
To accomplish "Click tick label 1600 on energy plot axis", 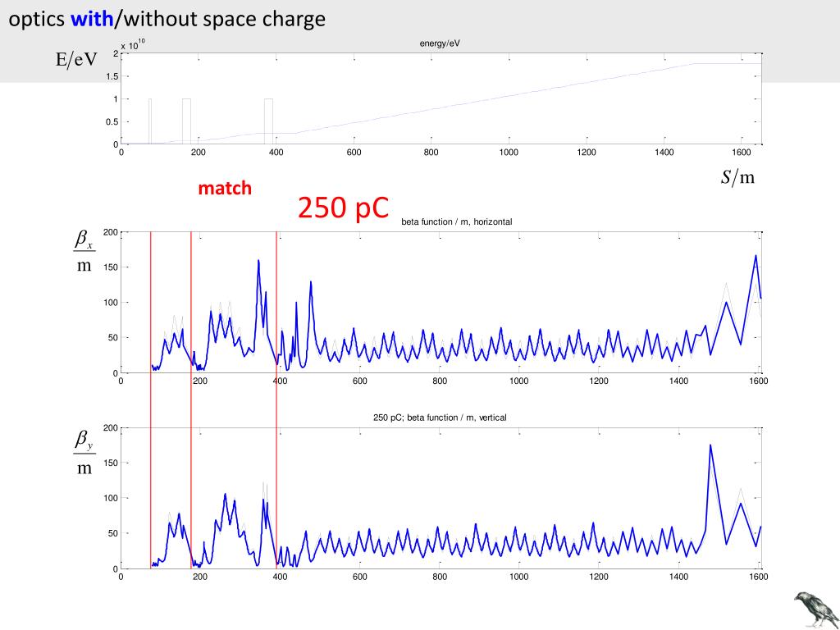I will click(742, 152).
